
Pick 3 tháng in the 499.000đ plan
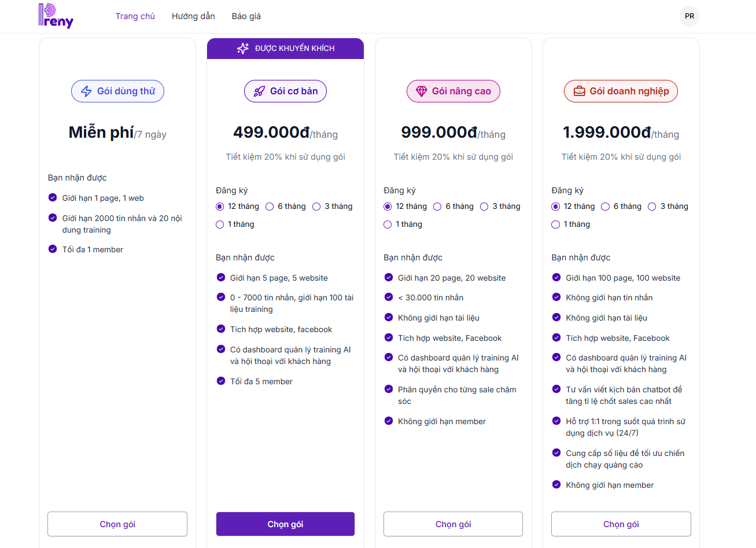coord(316,207)
